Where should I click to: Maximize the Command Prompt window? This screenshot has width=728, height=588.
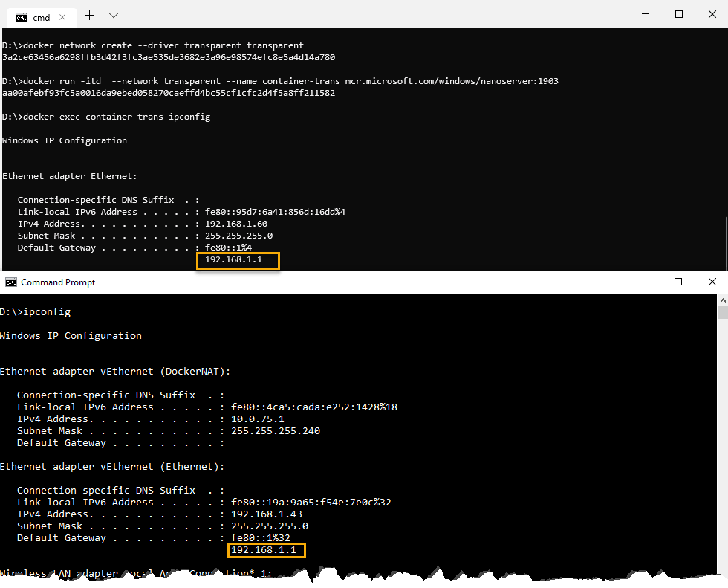tap(678, 282)
